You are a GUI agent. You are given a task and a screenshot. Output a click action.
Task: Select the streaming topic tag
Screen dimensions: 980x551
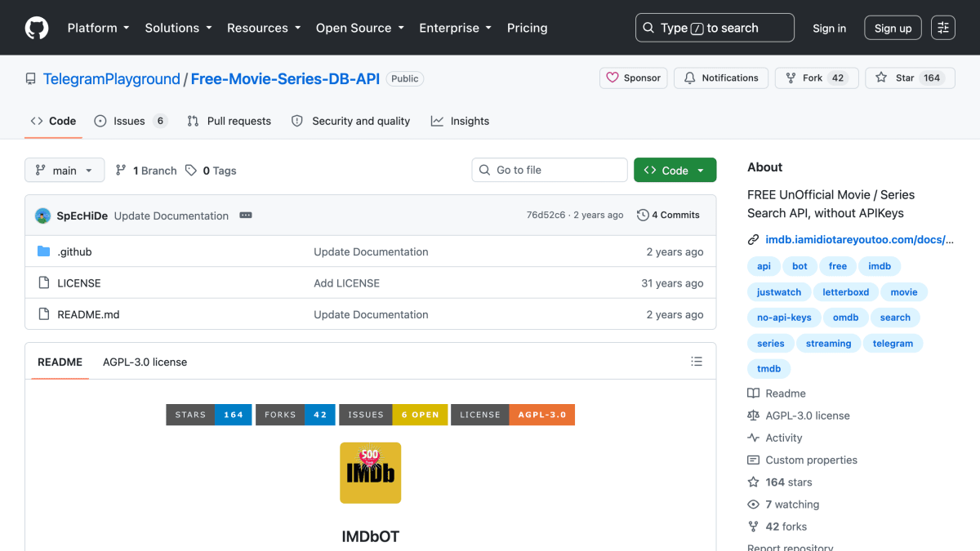click(828, 344)
